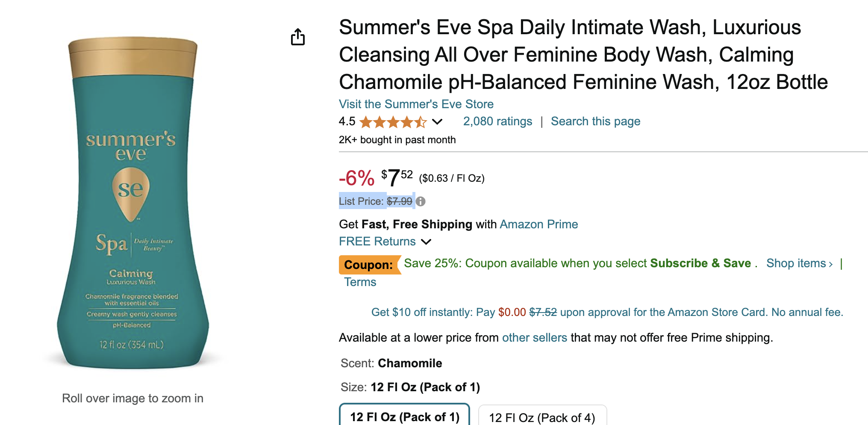Viewport: 868px width, 425px height.
Task: Click the orange Coupon badge
Action: tap(368, 265)
